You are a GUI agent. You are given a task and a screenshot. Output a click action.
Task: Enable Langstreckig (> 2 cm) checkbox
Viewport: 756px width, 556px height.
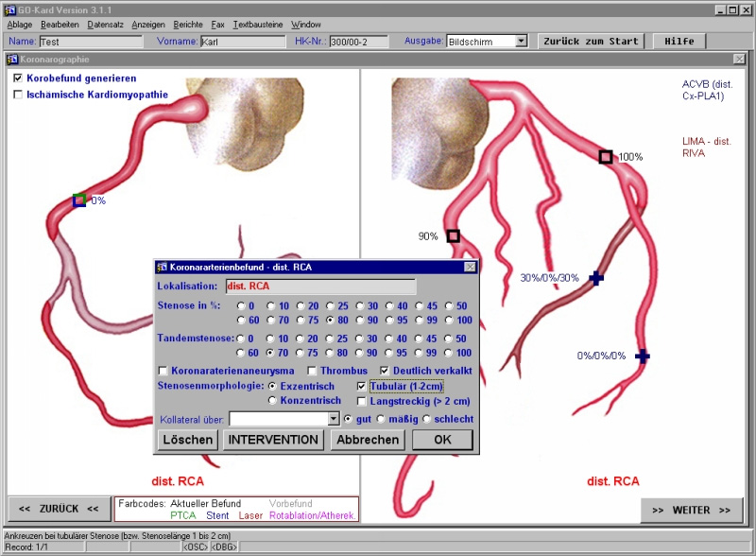tap(362, 401)
